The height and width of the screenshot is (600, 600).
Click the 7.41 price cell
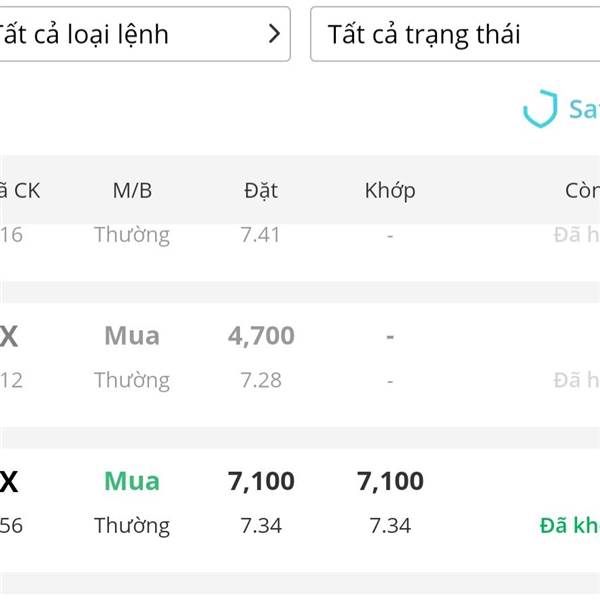click(x=260, y=235)
